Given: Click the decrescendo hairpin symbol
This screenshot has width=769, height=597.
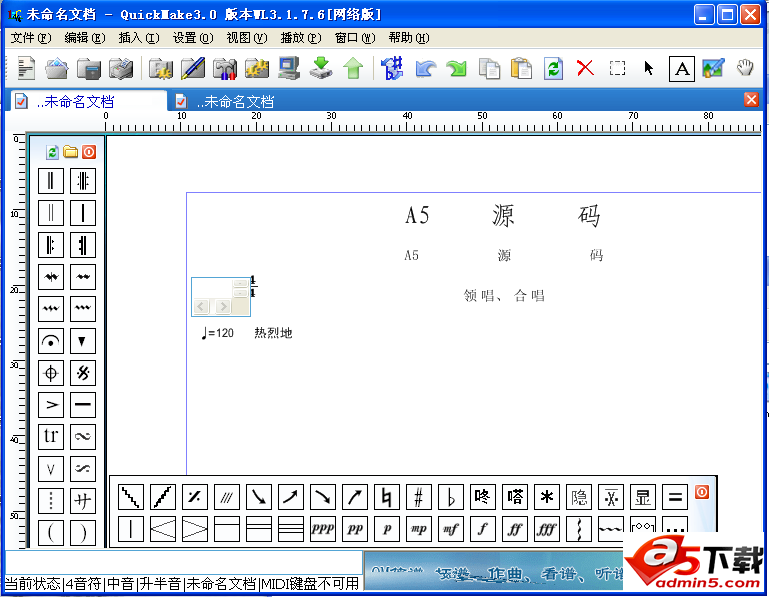Looking at the screenshot, I should click(195, 529).
